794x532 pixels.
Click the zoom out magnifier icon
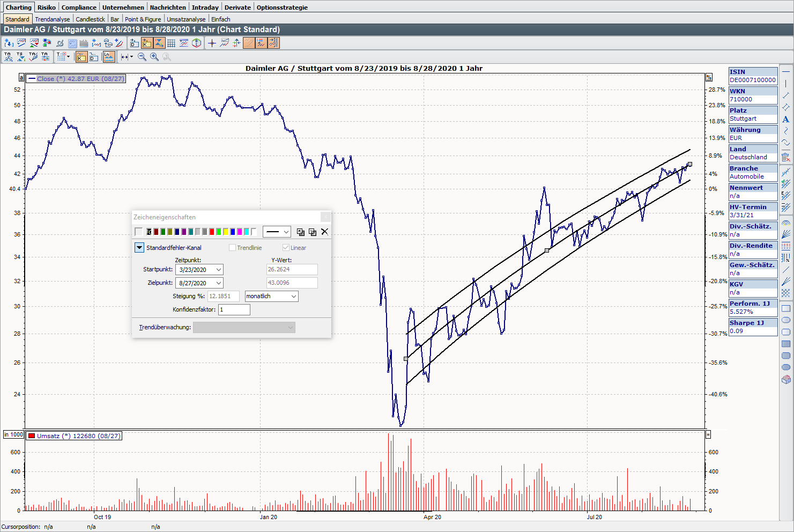[142, 57]
